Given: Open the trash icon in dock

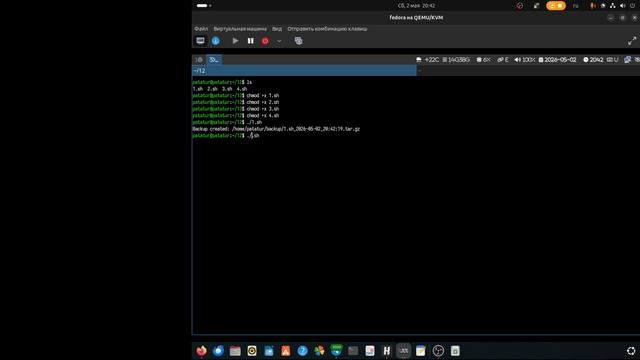Looking at the screenshot, I should click(x=455, y=351).
